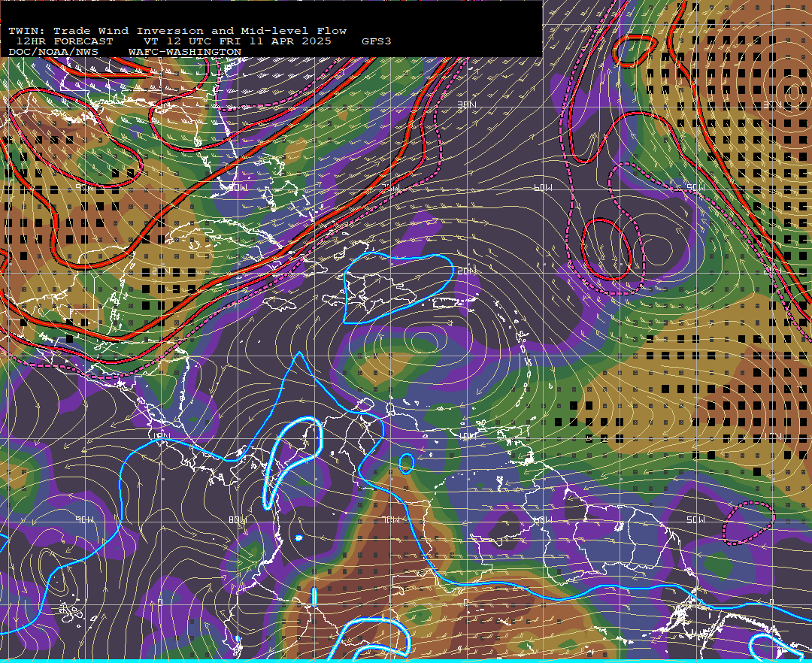Click the equator '0' label near the Amazon mouth

pos(771,602)
